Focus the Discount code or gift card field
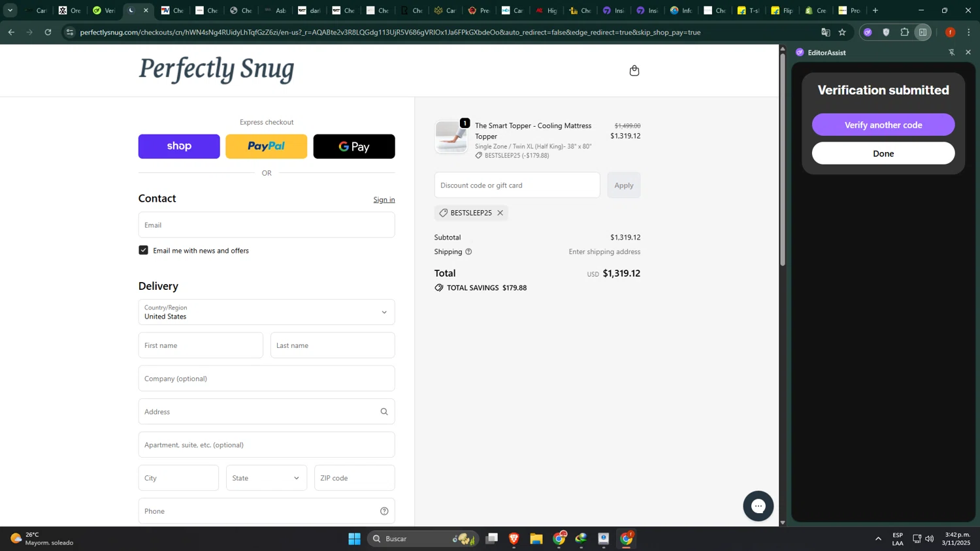Screen dimensions: 980x551 (517, 185)
